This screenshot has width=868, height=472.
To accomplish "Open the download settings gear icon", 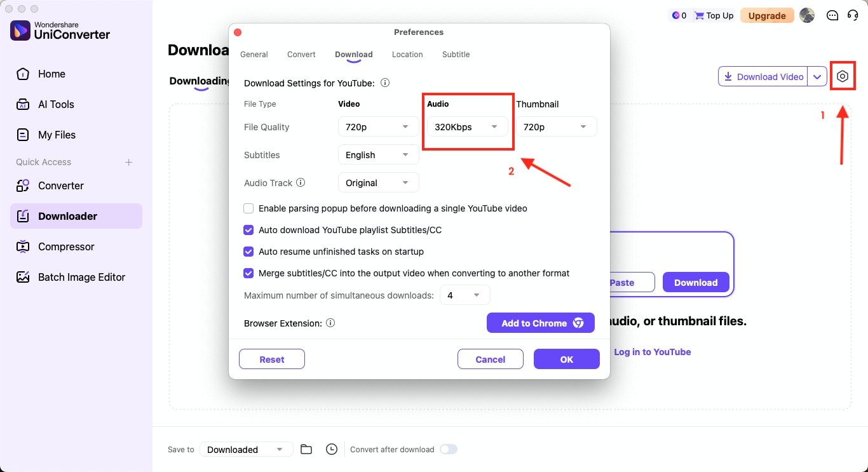I will pos(843,76).
